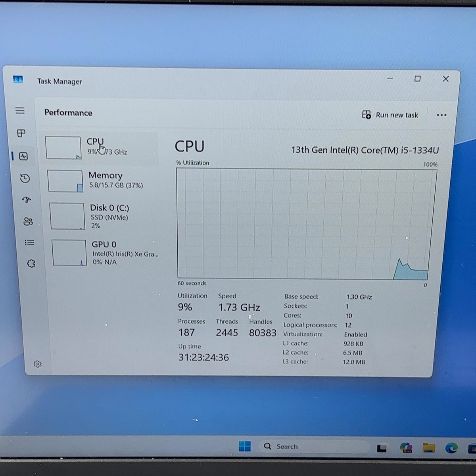Image resolution: width=476 pixels, height=476 pixels.
Task: Click the GPU 0 mini graph thumbnail
Action: point(69,253)
